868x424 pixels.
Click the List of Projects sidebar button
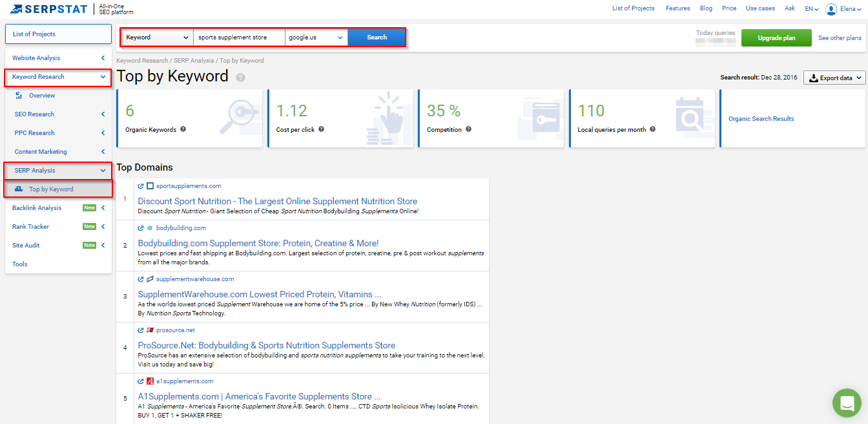tap(58, 34)
